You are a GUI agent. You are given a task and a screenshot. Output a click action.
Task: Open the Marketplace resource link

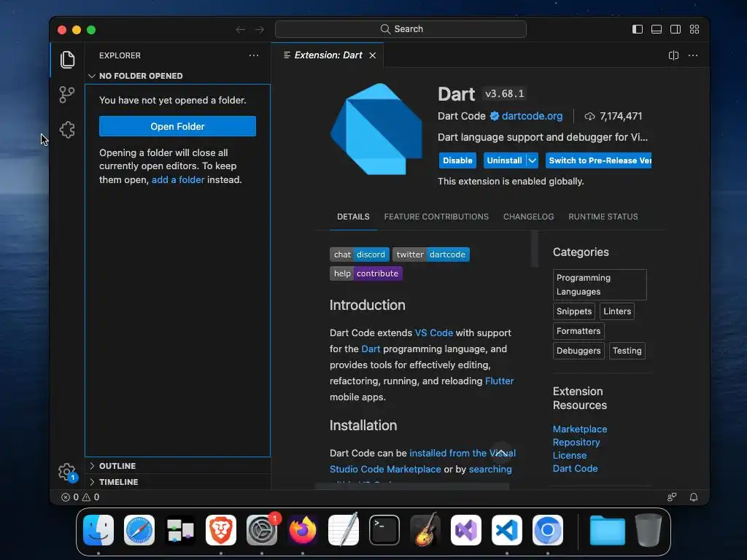point(580,429)
